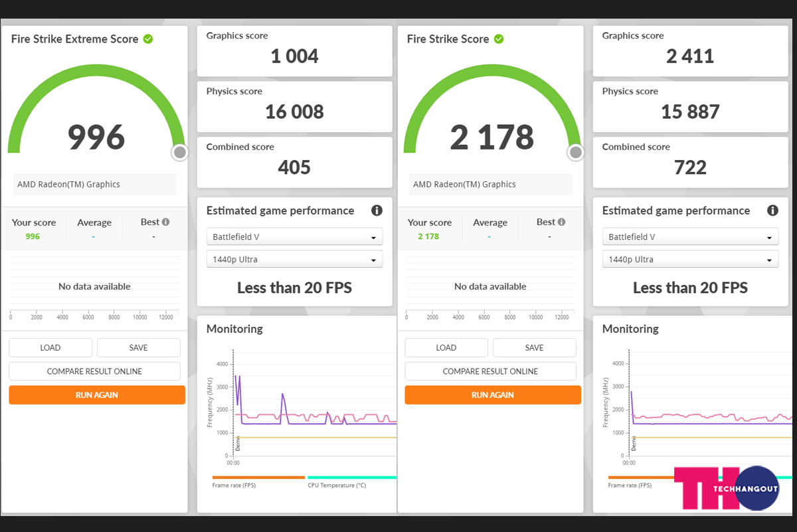Click COMPARE RESULT ONLINE under score 996
The width and height of the screenshot is (797, 532).
click(94, 371)
